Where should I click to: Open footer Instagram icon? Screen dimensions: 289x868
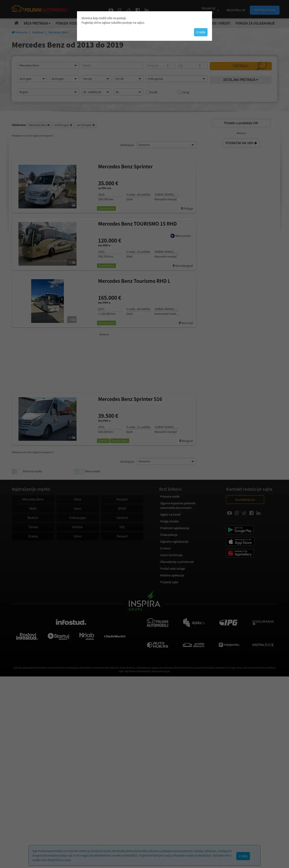237,513
